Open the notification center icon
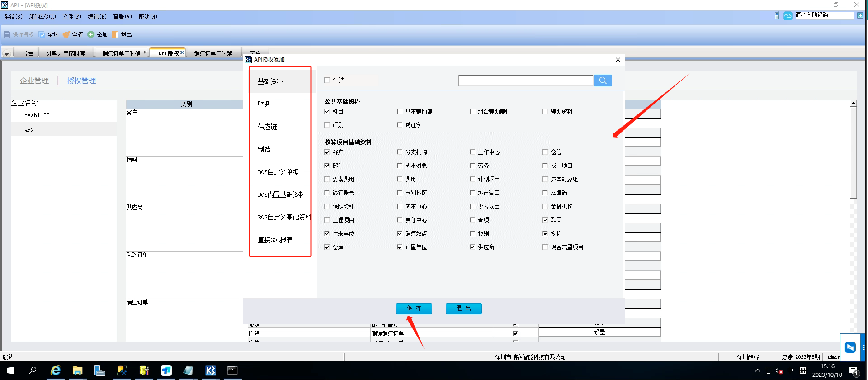Image resolution: width=868 pixels, height=380 pixels. tap(854, 371)
